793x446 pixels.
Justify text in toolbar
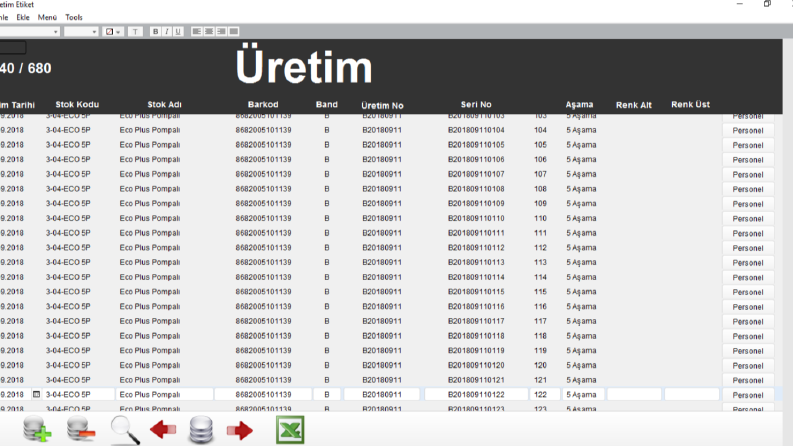[233, 31]
